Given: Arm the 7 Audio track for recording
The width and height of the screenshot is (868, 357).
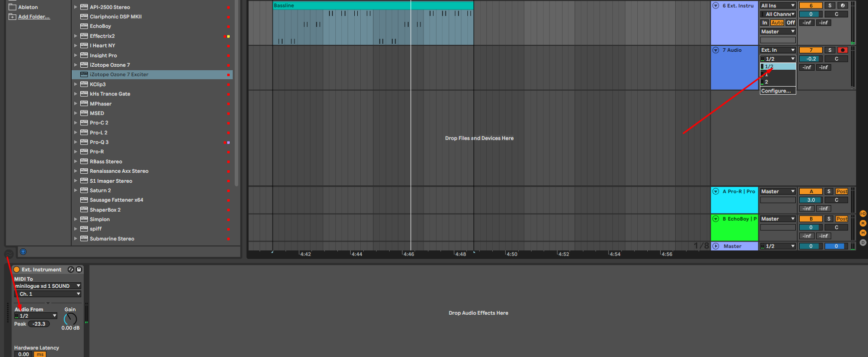Looking at the screenshot, I should 843,50.
